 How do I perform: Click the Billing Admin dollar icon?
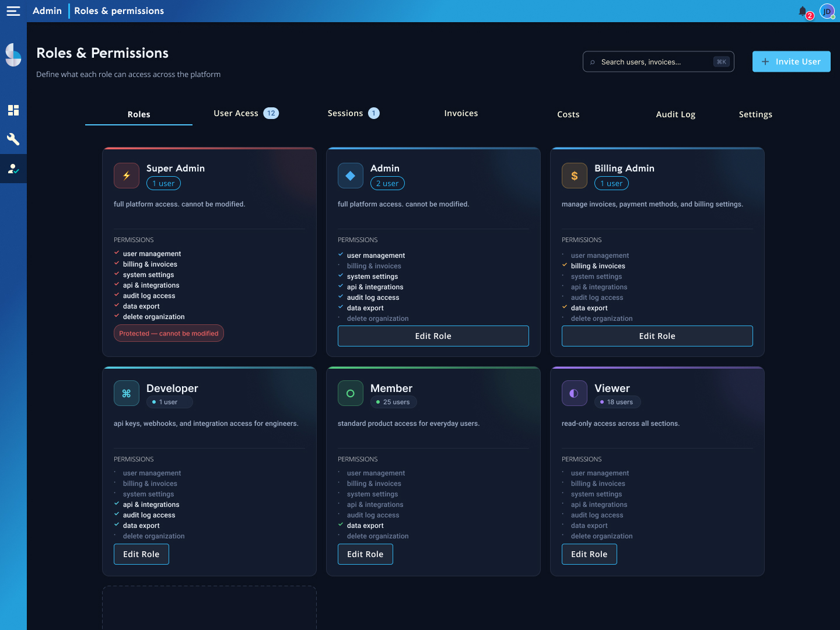pyautogui.click(x=575, y=176)
